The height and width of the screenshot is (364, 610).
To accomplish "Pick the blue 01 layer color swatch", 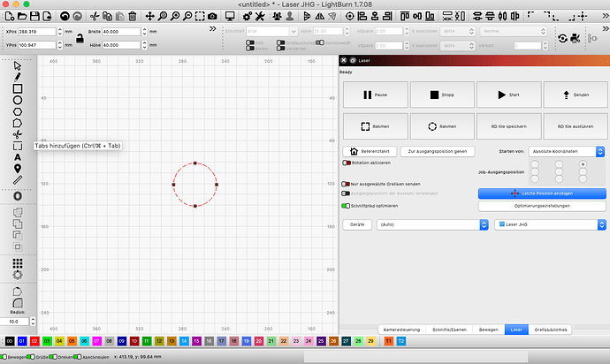I will (x=22, y=341).
